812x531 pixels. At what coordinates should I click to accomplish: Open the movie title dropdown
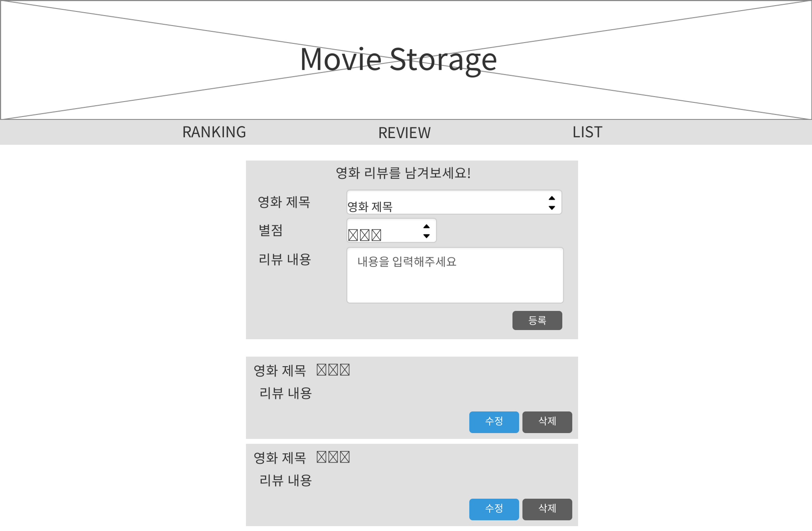click(x=447, y=202)
